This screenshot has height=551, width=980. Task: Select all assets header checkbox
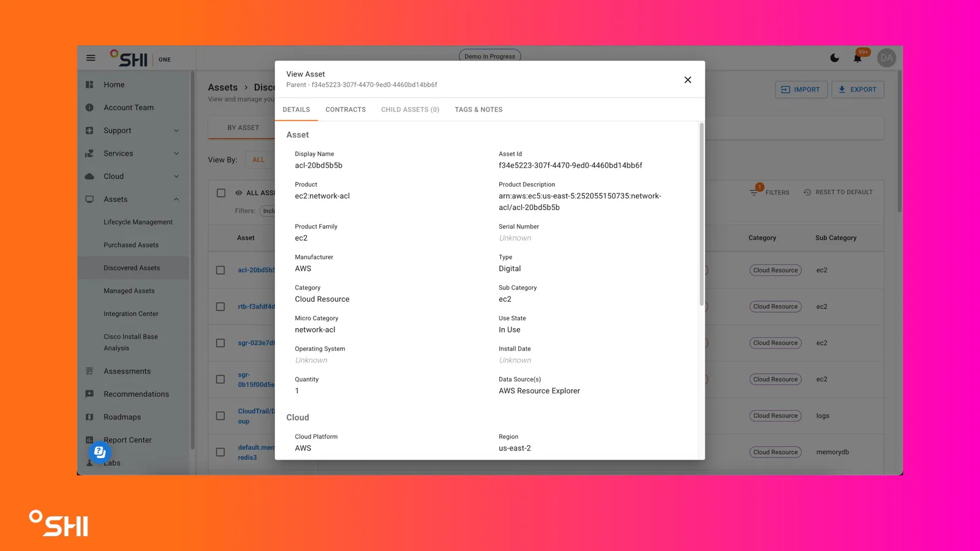point(221,193)
